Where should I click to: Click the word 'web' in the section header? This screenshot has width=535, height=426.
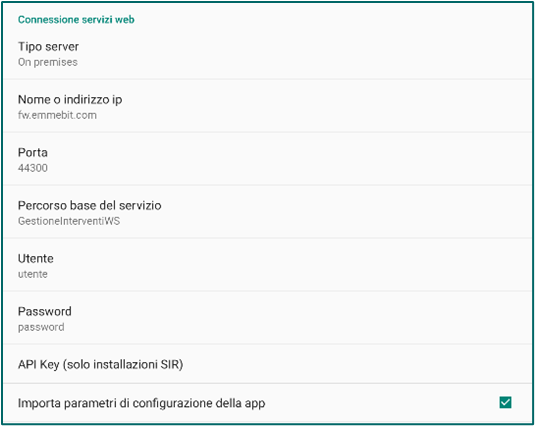click(x=125, y=20)
